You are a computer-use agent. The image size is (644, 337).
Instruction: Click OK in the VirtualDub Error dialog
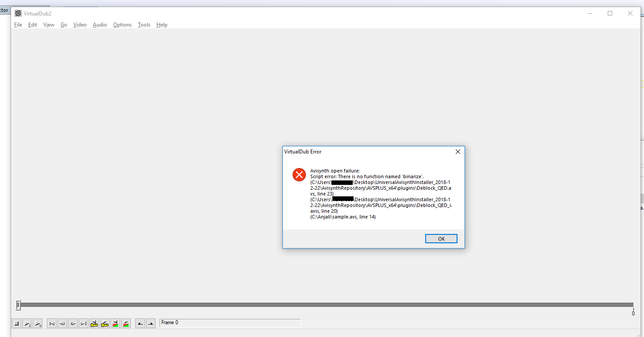[x=441, y=239]
